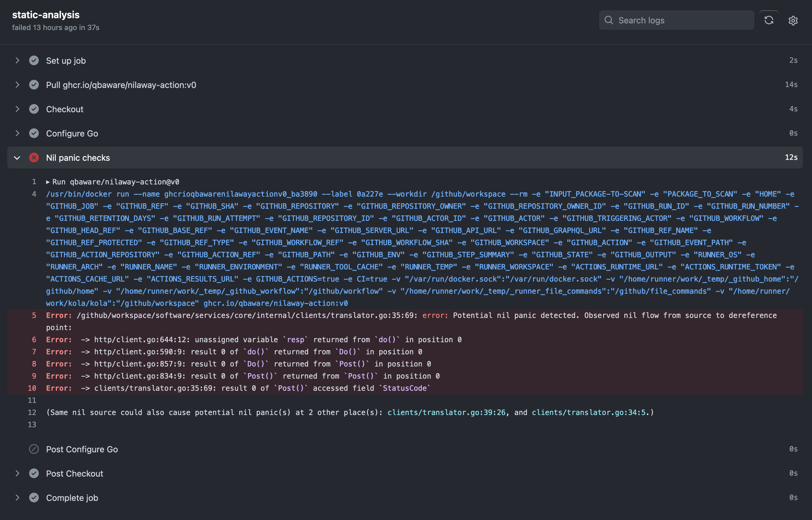
Task: Click log line number 5
Action: [x=34, y=316]
